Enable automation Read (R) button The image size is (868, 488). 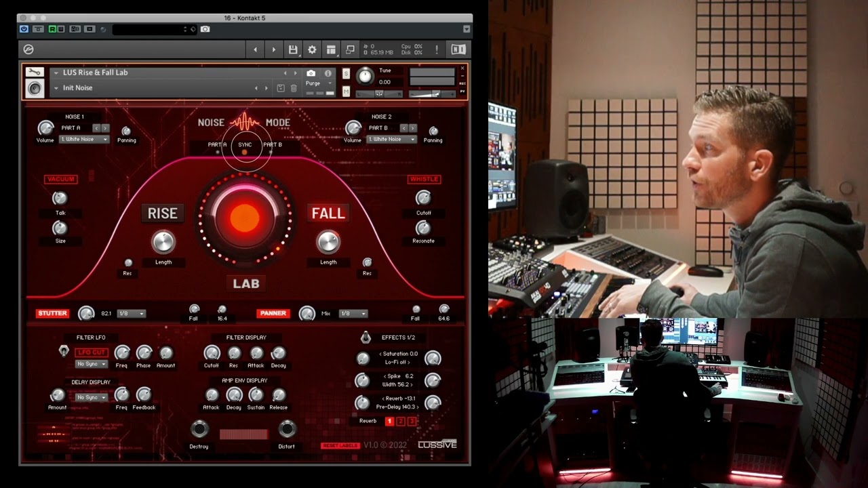pyautogui.click(x=53, y=29)
